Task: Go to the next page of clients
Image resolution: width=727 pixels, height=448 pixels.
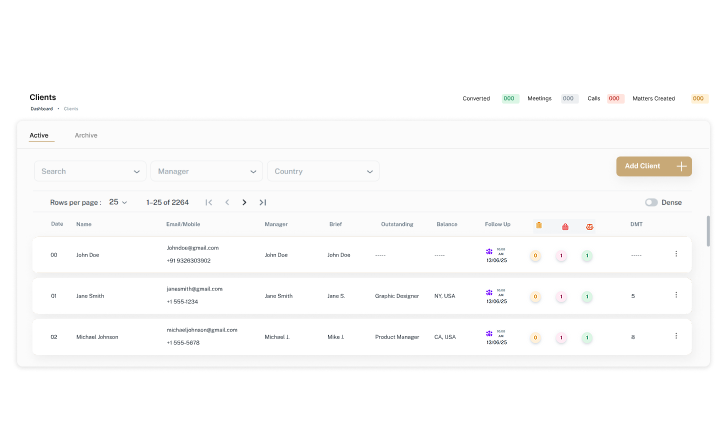Action: [x=244, y=202]
